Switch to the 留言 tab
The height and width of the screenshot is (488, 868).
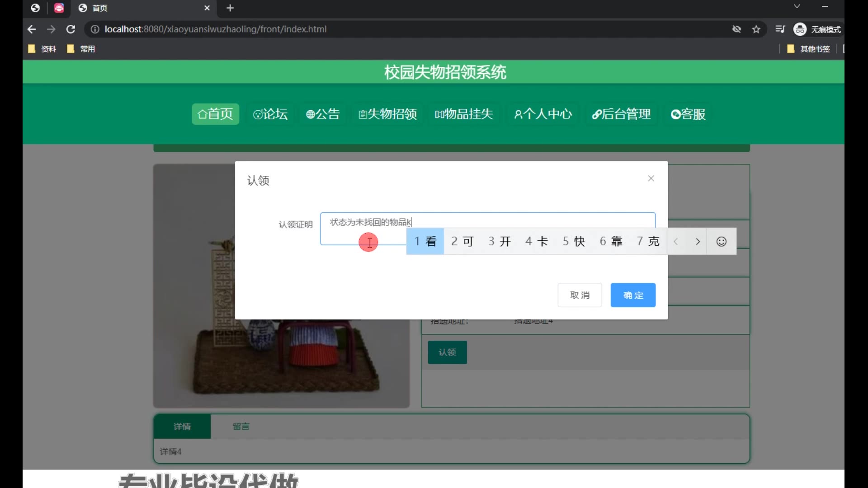[241, 427]
